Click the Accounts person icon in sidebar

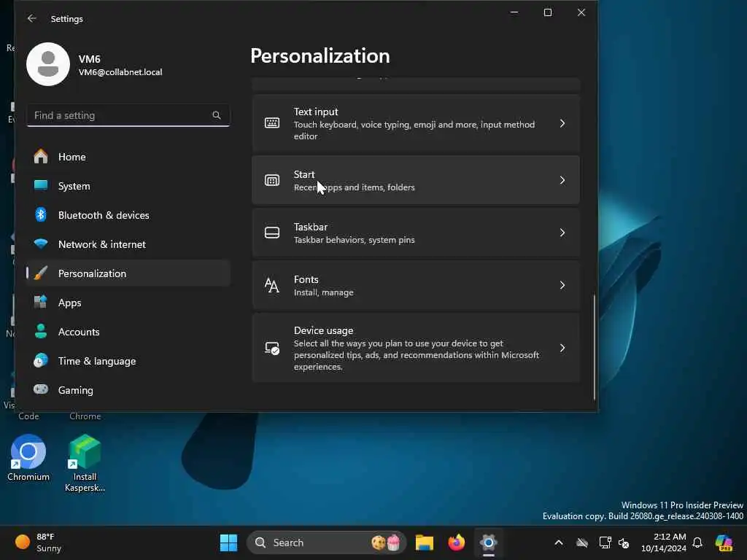[41, 332]
